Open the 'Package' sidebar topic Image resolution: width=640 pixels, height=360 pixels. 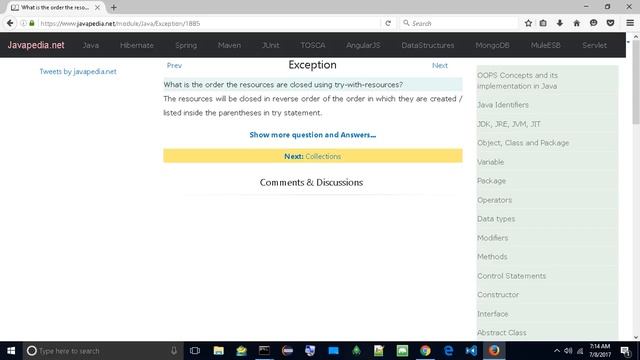[x=491, y=181]
